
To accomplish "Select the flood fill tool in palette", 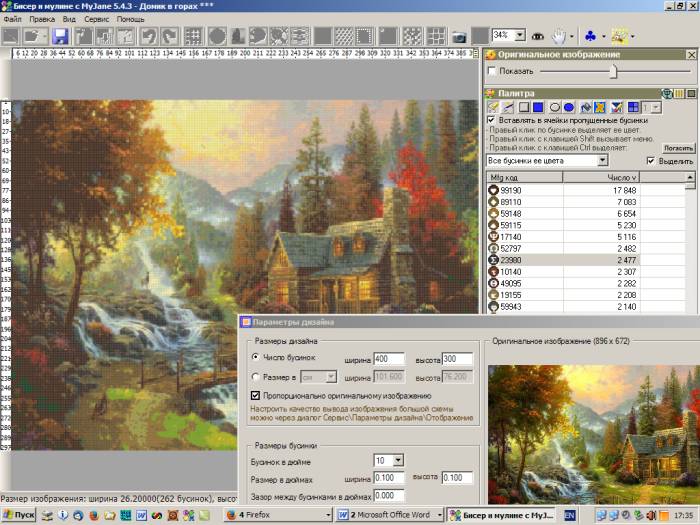I will pos(585,107).
